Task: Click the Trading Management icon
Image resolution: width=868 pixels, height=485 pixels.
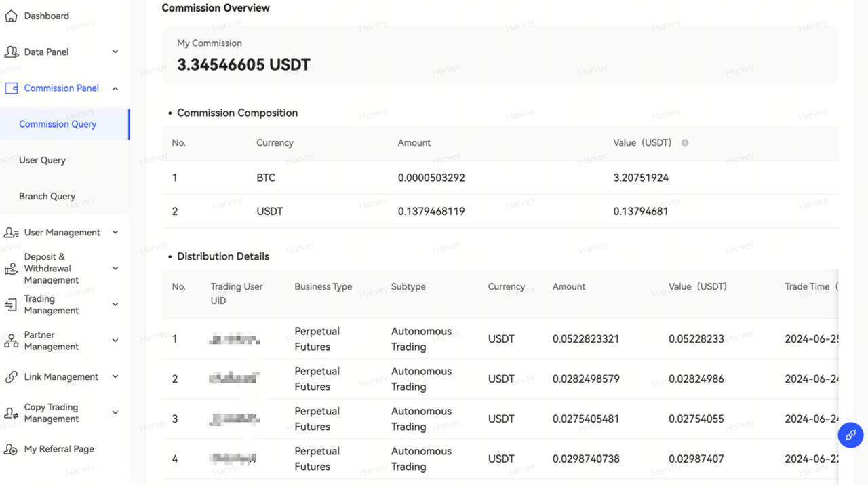Action: pyautogui.click(x=11, y=305)
